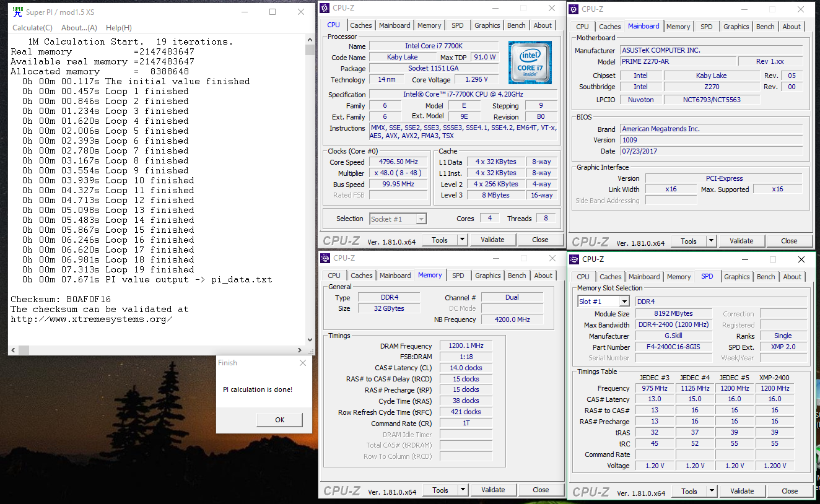Click the BIOS date 07/23/2017 field
The width and height of the screenshot is (820, 504).
[711, 151]
